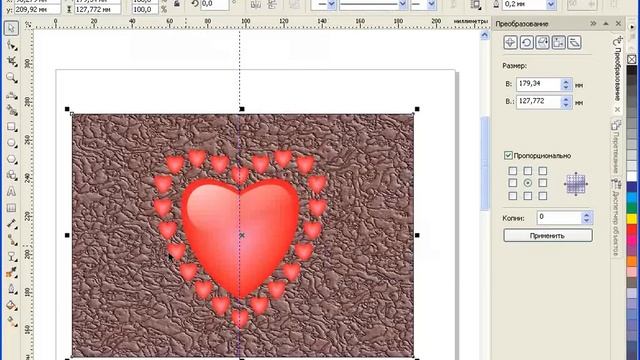Toggle the lock ratio icon in property bar
The height and width of the screenshot is (360, 640).
(177, 4)
